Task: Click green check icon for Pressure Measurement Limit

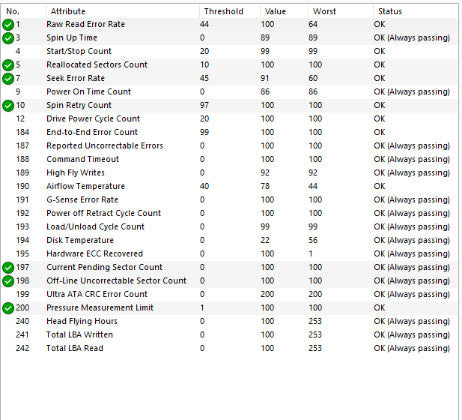Action: [x=8, y=308]
